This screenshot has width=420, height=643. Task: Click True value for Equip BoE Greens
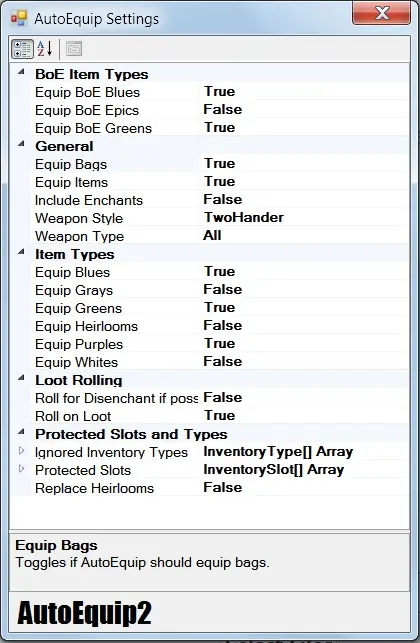[x=219, y=128]
